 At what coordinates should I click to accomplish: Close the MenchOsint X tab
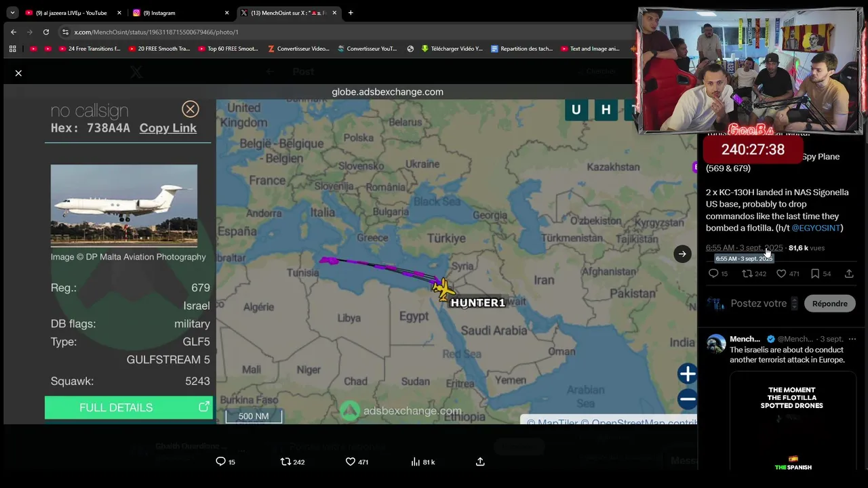click(334, 13)
